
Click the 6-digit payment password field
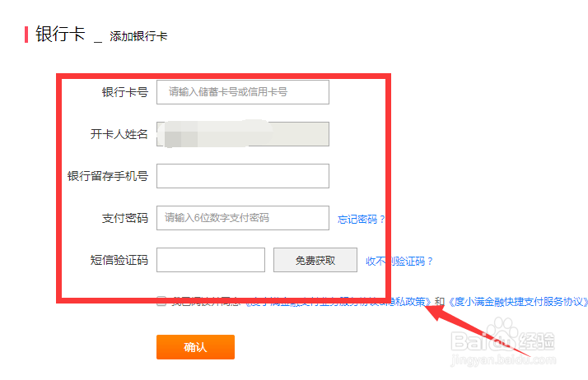[242, 218]
